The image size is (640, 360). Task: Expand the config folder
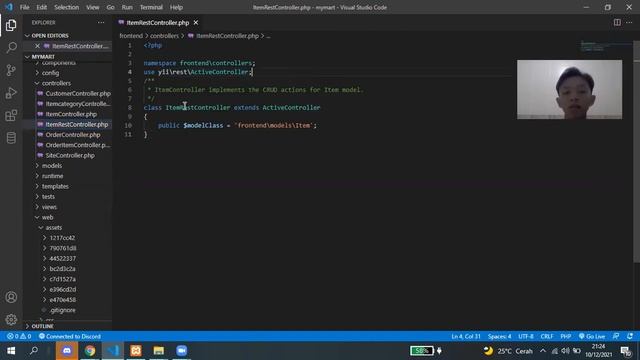50,73
